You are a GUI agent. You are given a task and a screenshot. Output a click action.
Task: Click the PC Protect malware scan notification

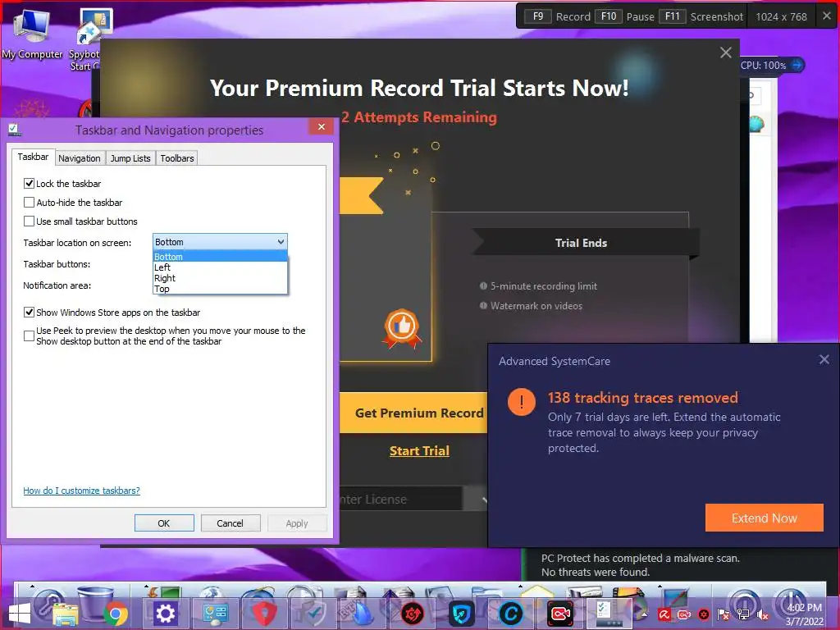[640, 564]
